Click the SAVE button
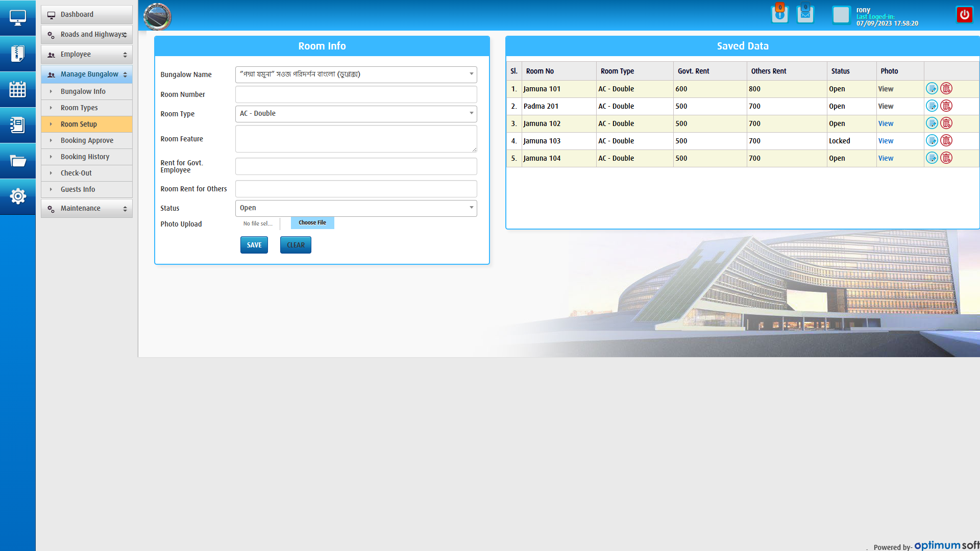Viewport: 980px width, 551px height. [254, 245]
